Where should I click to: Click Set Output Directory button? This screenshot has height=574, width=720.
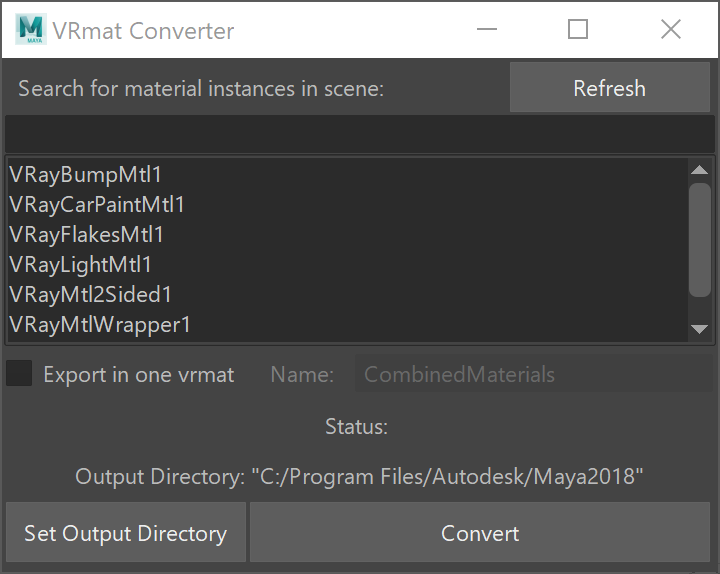click(126, 532)
